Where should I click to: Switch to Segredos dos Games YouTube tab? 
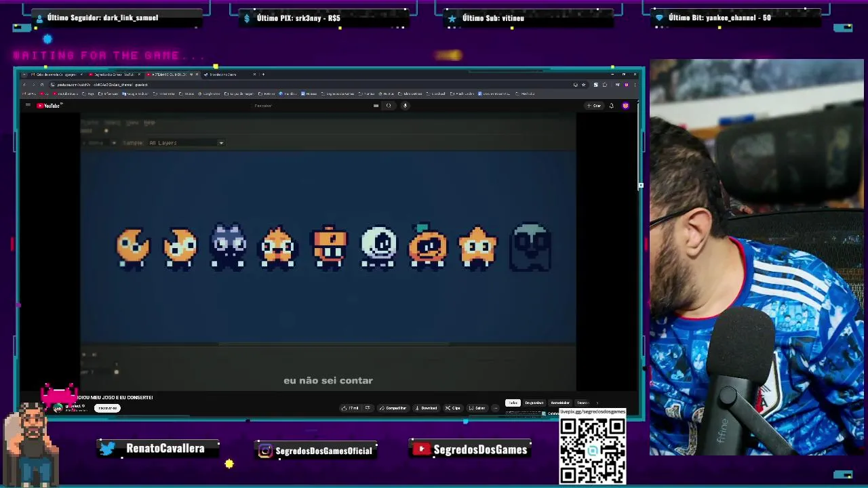coord(114,75)
